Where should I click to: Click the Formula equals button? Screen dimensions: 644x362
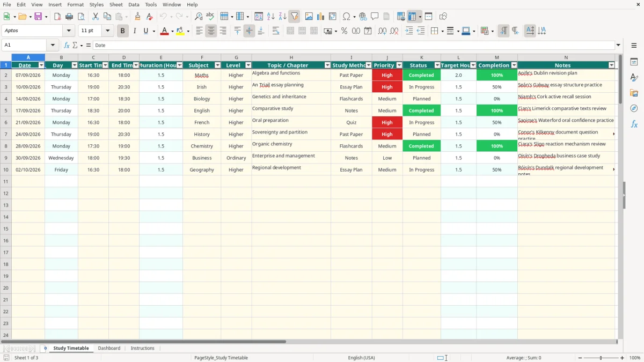89,45
